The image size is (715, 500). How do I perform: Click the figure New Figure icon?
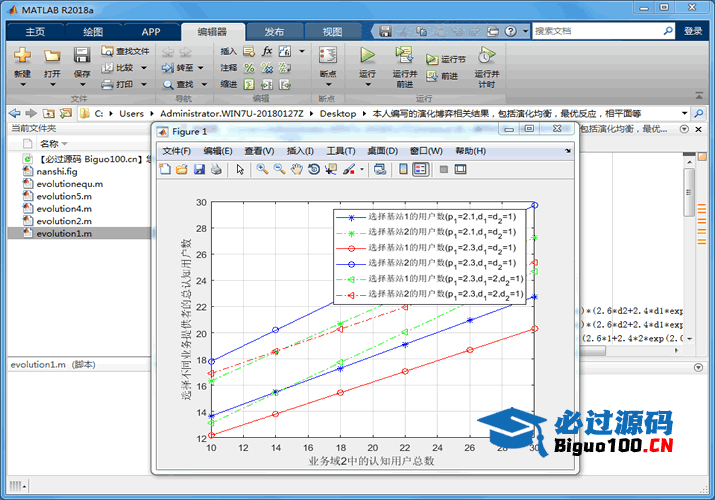coord(165,170)
